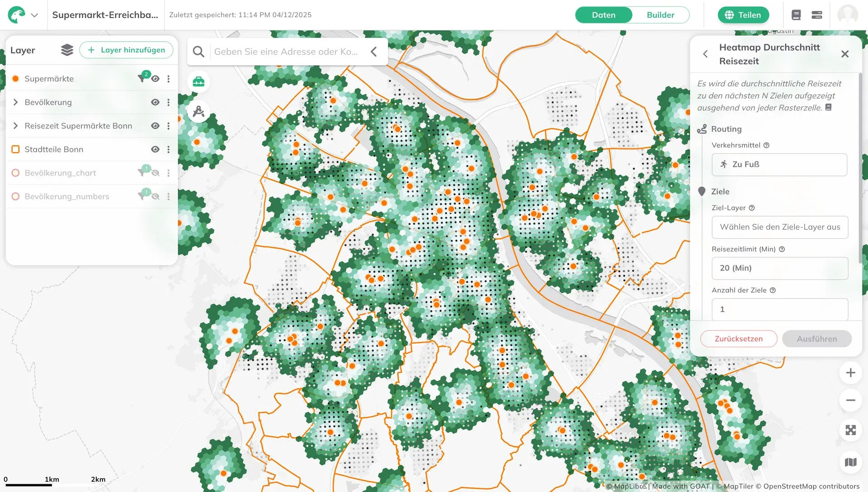Click the Ausführen button
The height and width of the screenshot is (492, 868).
tap(816, 339)
